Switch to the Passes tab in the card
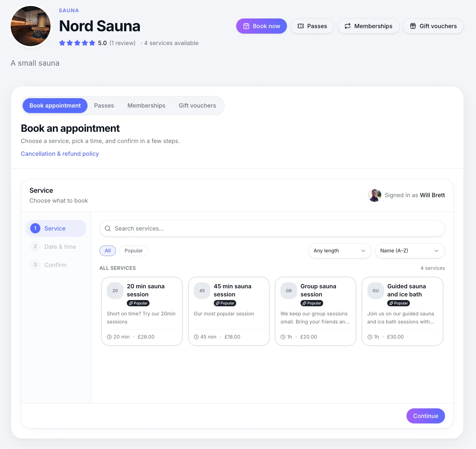476x449 pixels. [x=104, y=105]
